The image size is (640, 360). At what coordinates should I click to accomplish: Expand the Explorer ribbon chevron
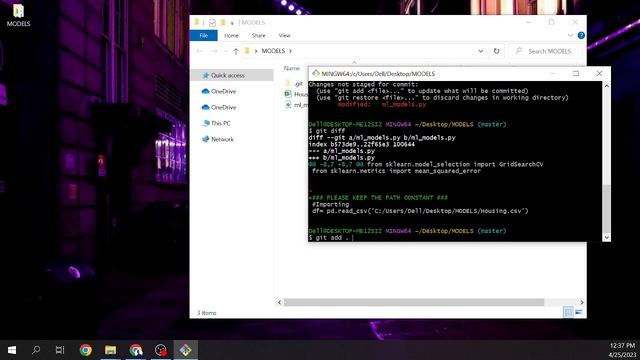[570, 36]
